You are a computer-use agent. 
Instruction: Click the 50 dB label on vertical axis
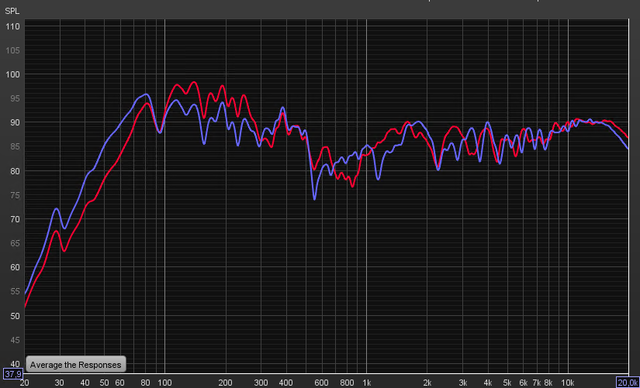click(16, 316)
